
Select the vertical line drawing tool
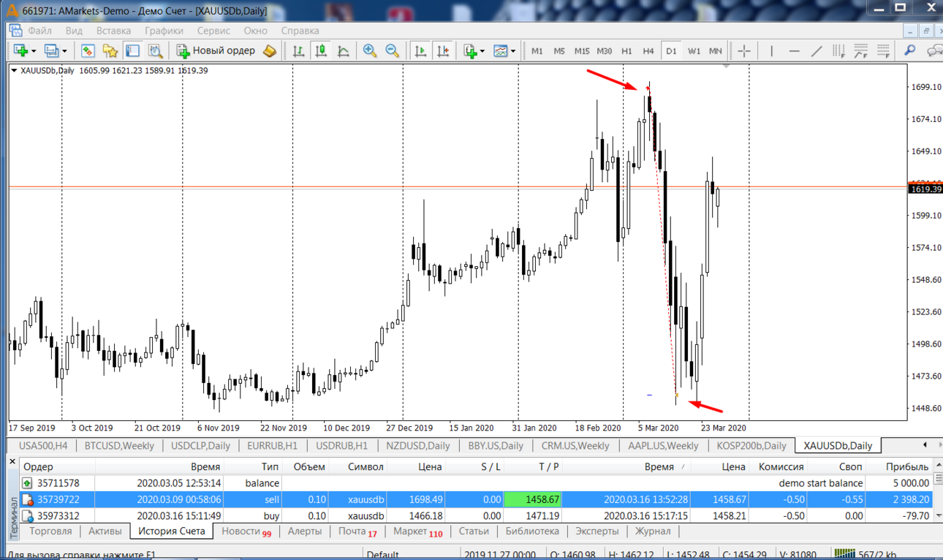[771, 50]
